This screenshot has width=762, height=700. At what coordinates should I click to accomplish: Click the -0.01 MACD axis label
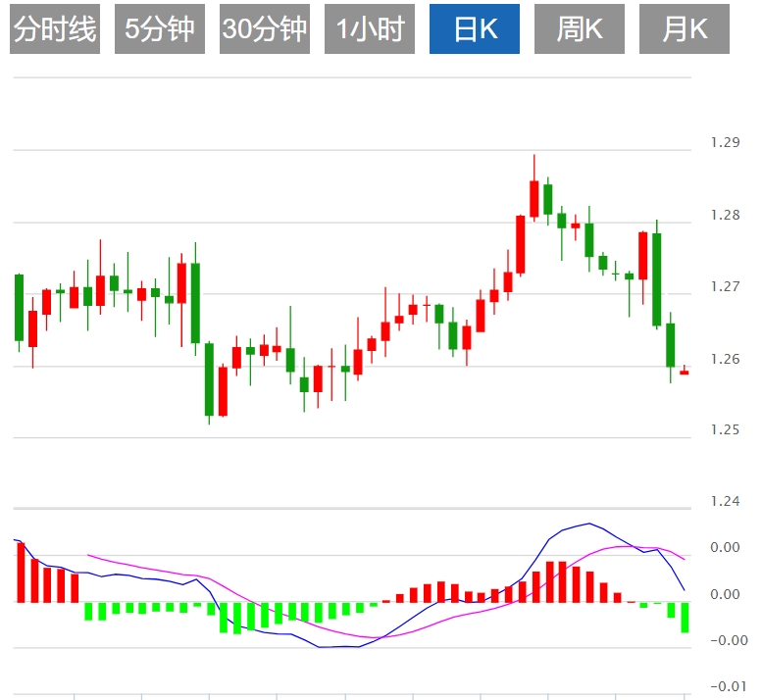pyautogui.click(x=726, y=685)
